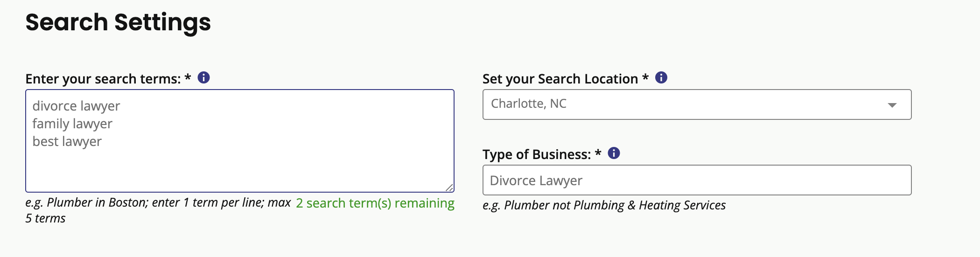Click the Charlotte, NC text in the dropdown
Screen dimensions: 980x257
point(528,104)
